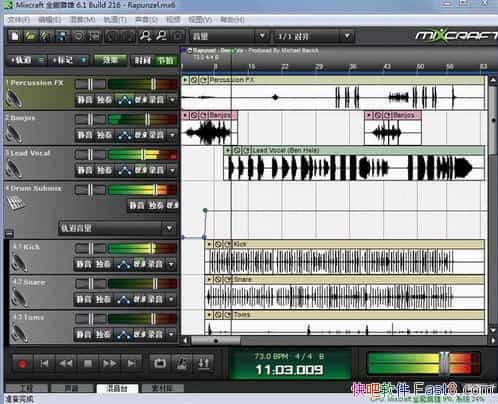Skip to end of project
The height and width of the screenshot is (404, 498).
click(x=132, y=364)
